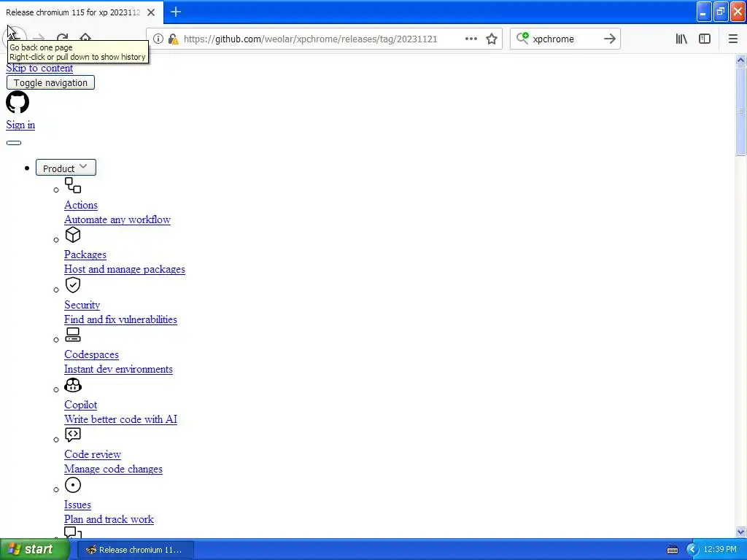Open the hamburger application menu
The width and height of the screenshot is (747, 560).
pyautogui.click(x=732, y=39)
